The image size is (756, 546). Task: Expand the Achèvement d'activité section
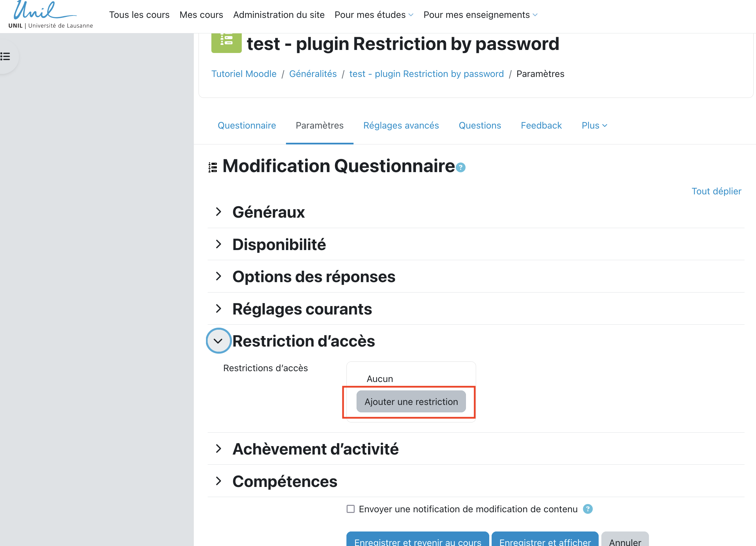(218, 449)
